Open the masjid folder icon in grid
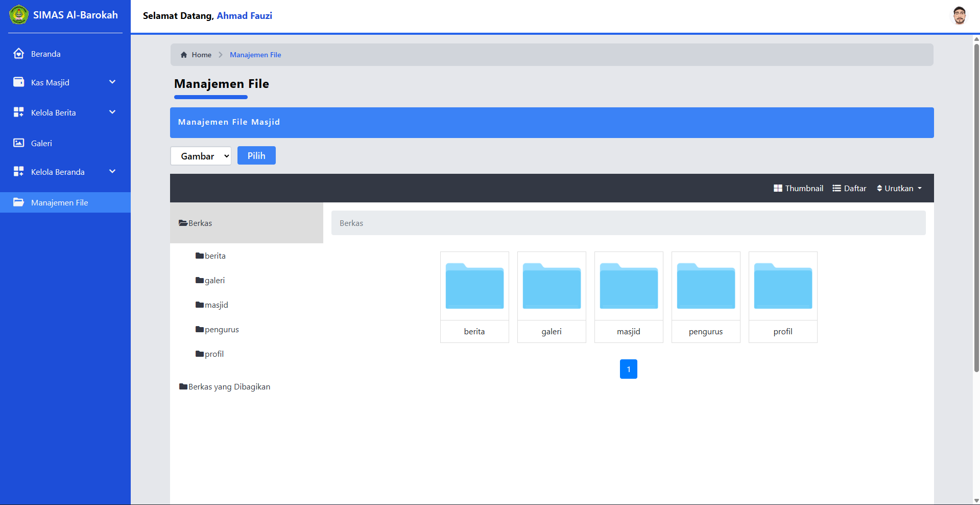 pyautogui.click(x=629, y=286)
